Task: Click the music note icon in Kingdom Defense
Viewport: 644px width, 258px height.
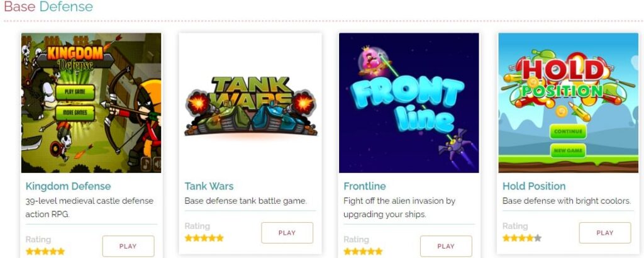Action: pos(146,164)
